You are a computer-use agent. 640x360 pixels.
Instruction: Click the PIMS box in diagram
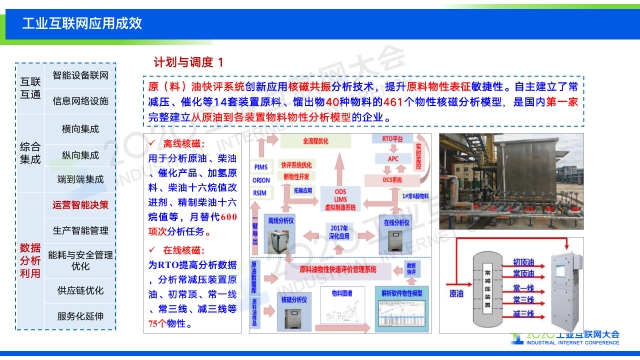[261, 167]
